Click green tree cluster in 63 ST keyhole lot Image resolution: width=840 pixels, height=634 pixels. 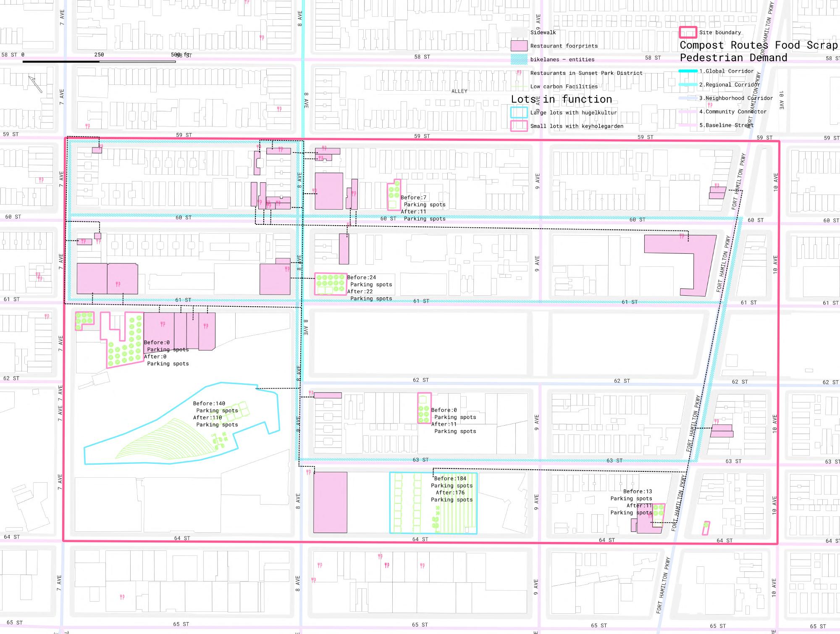click(x=424, y=414)
